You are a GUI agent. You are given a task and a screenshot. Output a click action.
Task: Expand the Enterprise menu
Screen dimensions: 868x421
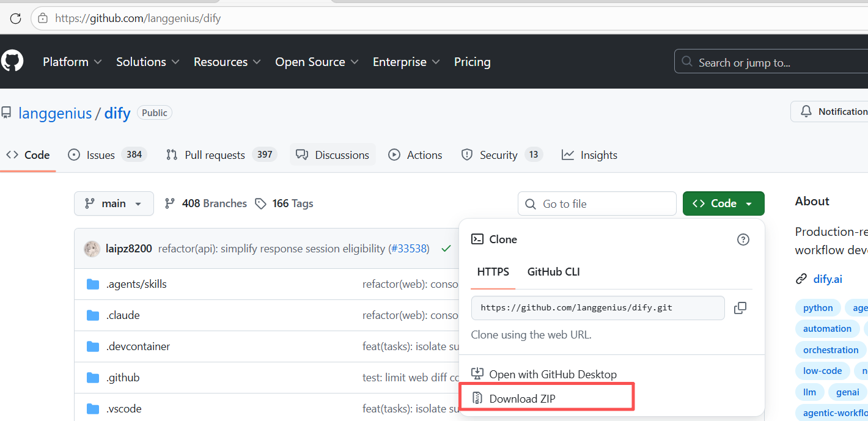click(406, 62)
